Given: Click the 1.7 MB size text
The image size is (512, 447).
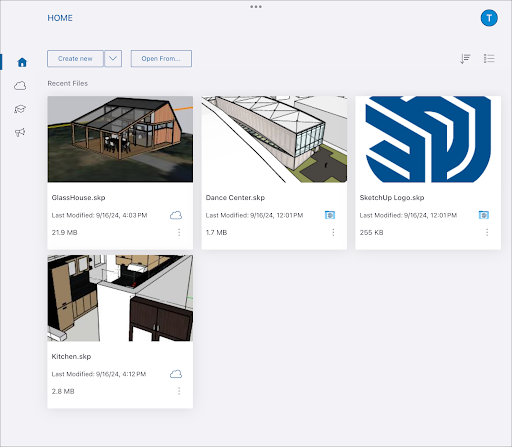Looking at the screenshot, I should pyautogui.click(x=216, y=232).
